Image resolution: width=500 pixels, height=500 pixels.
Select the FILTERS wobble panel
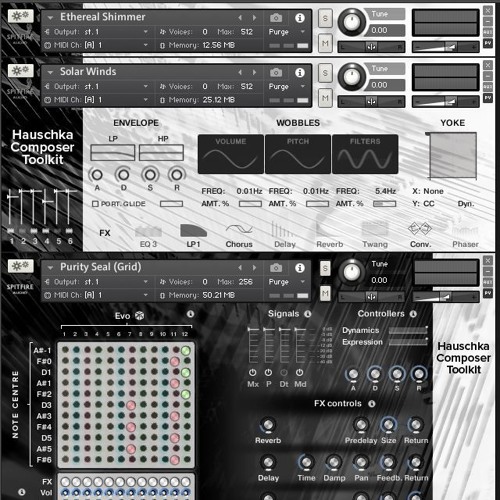365,154
